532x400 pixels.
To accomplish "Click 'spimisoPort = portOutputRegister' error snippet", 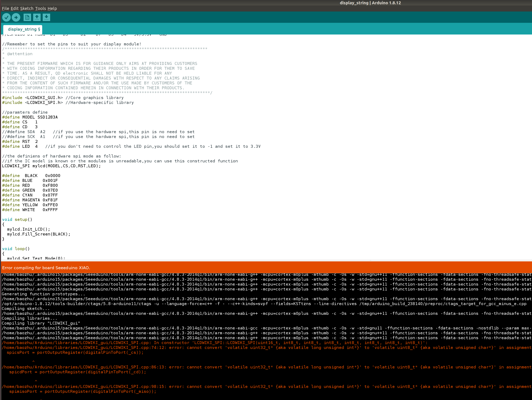I will 83,391.
